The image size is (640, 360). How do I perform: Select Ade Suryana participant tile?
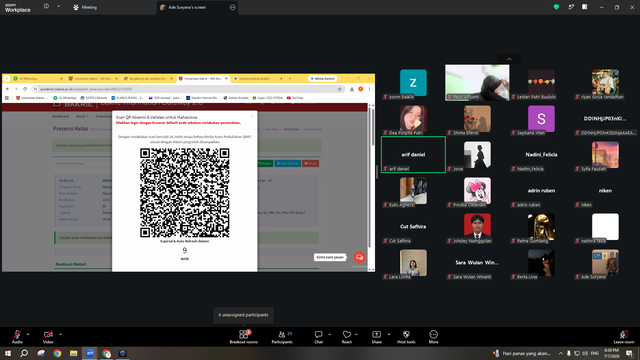click(x=605, y=262)
